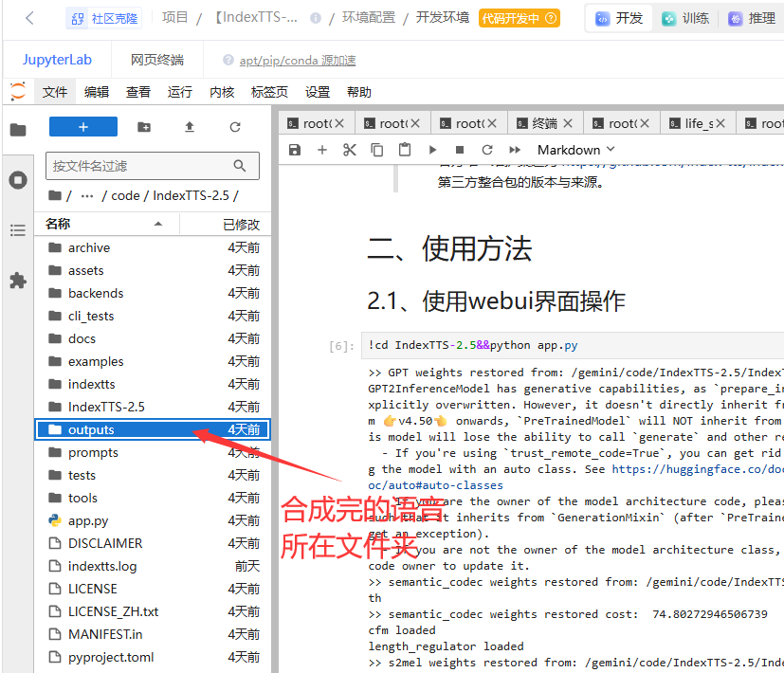Click the Jupyter logo icon
The height and width of the screenshot is (673, 784).
18,92
